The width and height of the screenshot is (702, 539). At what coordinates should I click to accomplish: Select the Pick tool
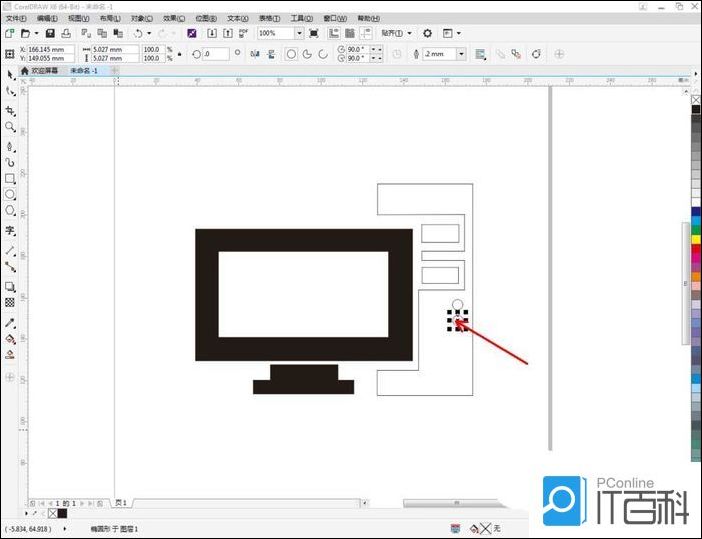(x=10, y=74)
